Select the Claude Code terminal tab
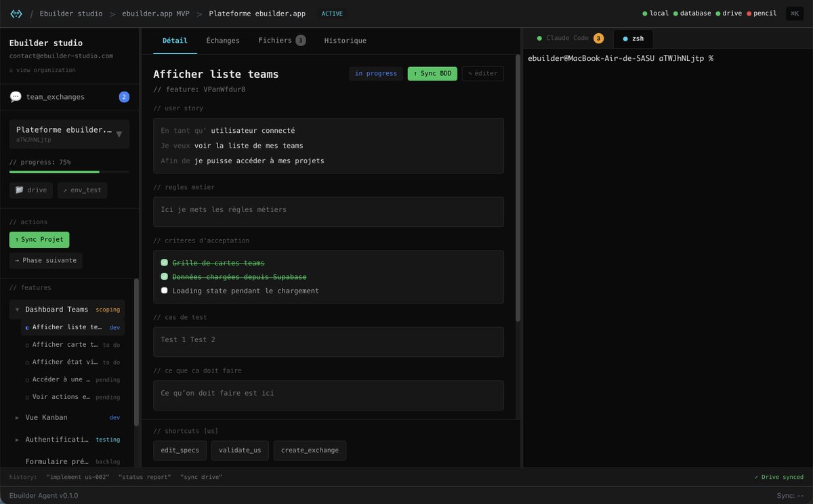The image size is (813, 504). click(569, 39)
